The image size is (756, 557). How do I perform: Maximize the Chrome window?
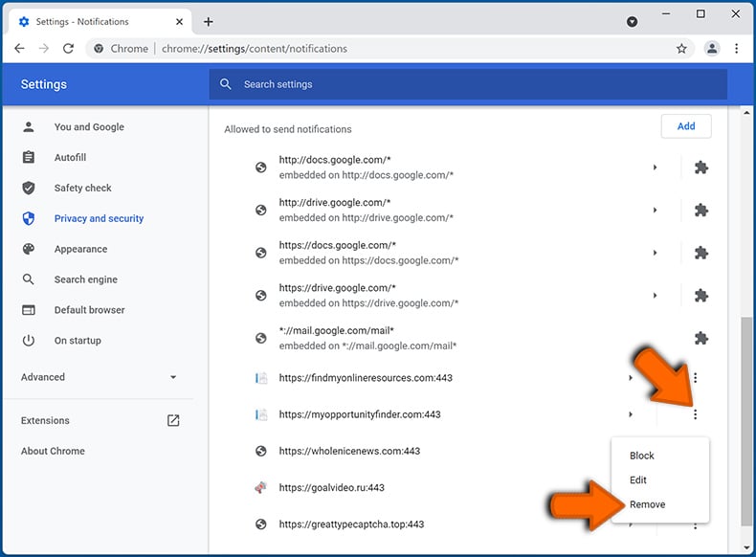point(700,14)
